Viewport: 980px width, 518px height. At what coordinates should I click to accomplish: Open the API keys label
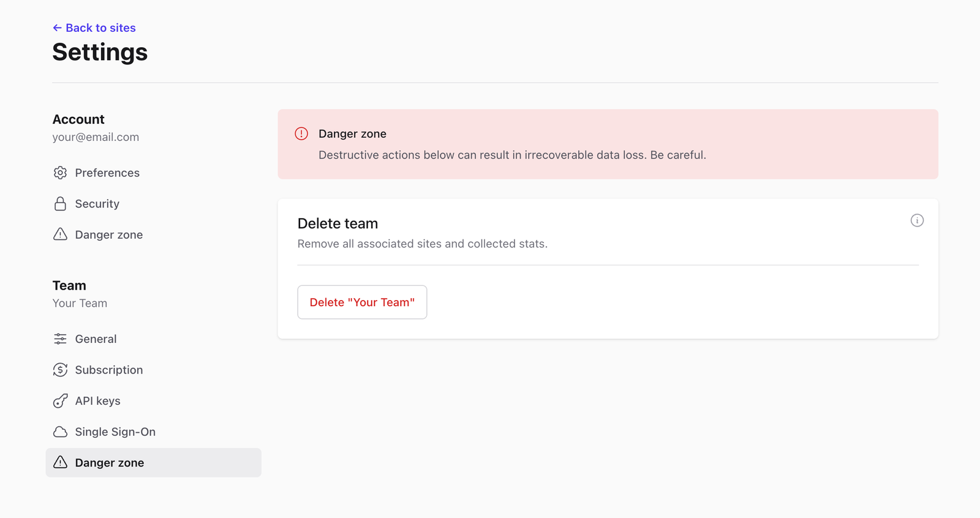[97, 401]
